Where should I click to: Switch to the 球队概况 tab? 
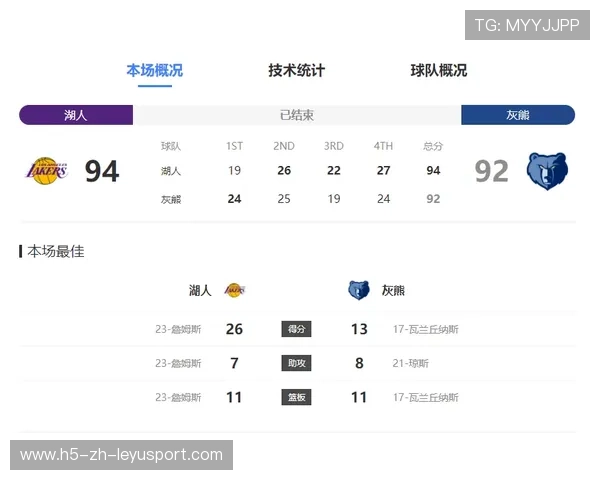(x=439, y=70)
